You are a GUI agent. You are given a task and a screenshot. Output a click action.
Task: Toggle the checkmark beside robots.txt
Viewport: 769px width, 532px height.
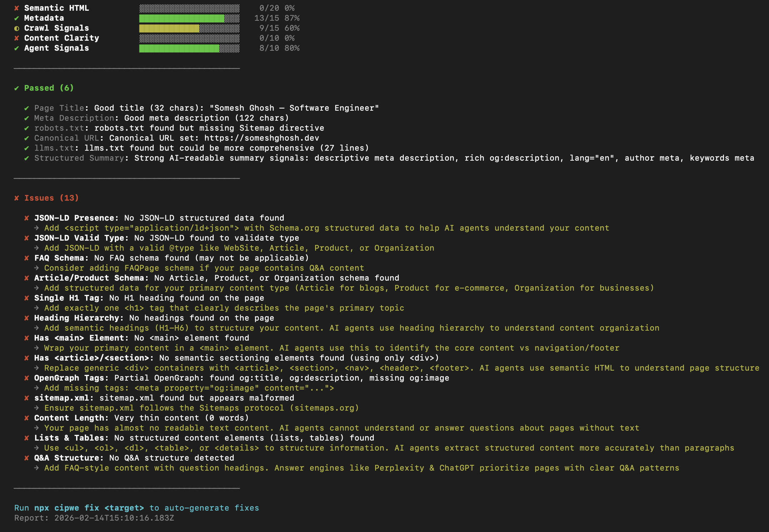coord(27,128)
